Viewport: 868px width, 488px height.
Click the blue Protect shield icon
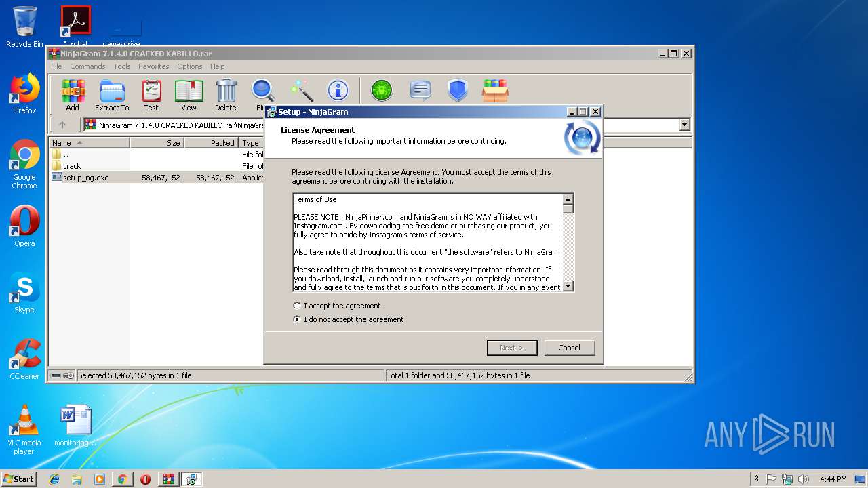tap(458, 90)
